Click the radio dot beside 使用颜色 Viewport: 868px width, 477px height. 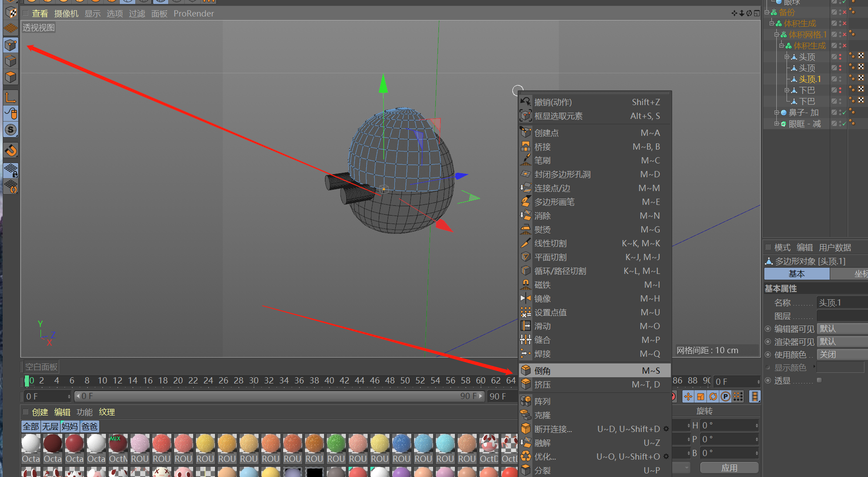point(768,355)
